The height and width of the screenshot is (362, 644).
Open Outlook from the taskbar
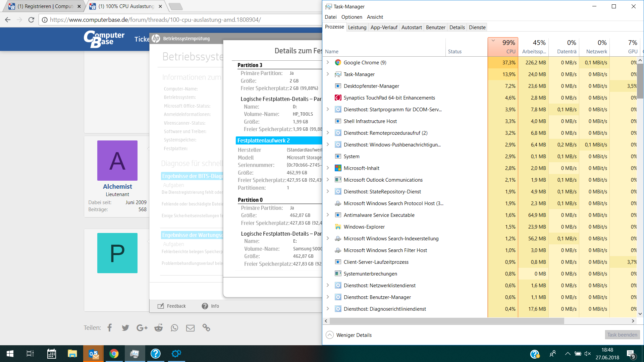[x=94, y=354]
